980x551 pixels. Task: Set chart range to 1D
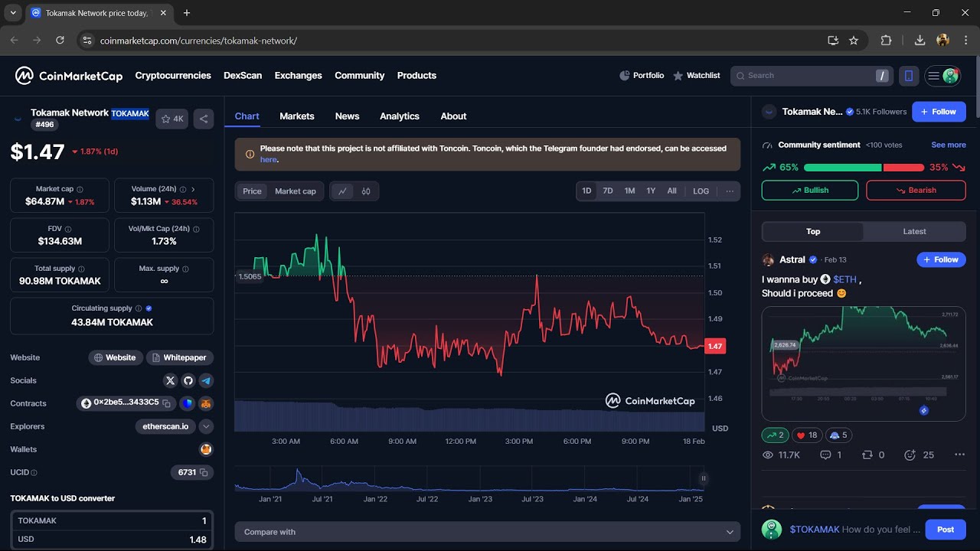[586, 191]
